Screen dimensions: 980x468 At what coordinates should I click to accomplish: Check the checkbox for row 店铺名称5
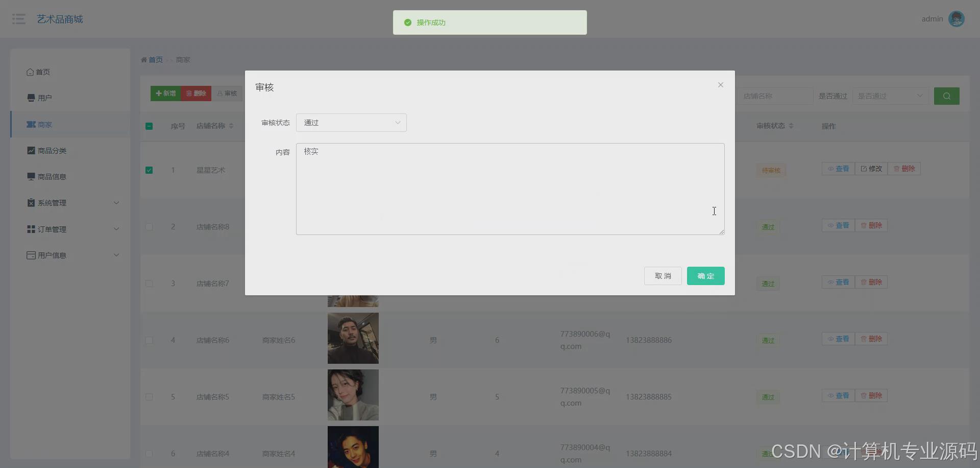pyautogui.click(x=149, y=397)
